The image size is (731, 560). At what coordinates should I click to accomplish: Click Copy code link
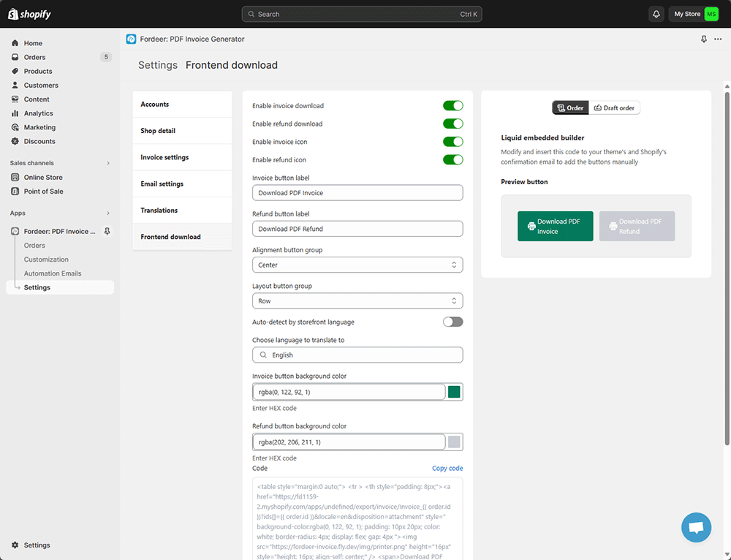coord(447,468)
